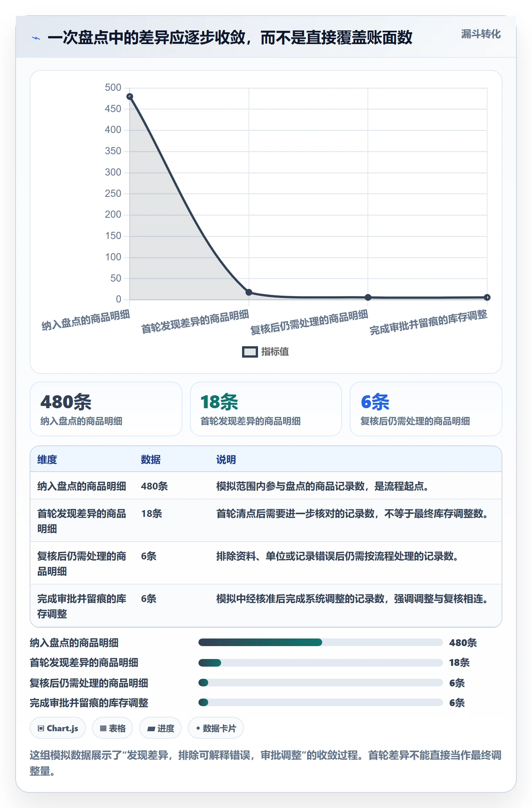Image resolution: width=532 pixels, height=808 pixels.
Task: Click description starting 排除资料、单位或记录错误
Action: (337, 556)
